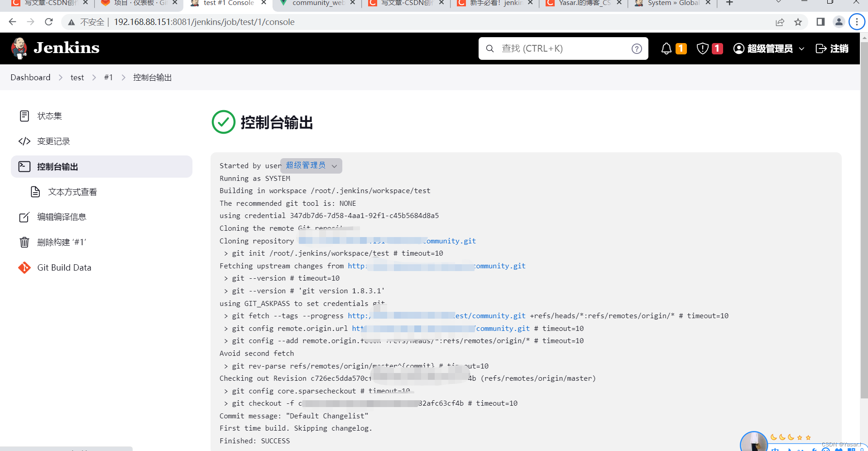Expand the 超级管理员 user menu chevron
This screenshot has width=868, height=451.
(x=802, y=48)
